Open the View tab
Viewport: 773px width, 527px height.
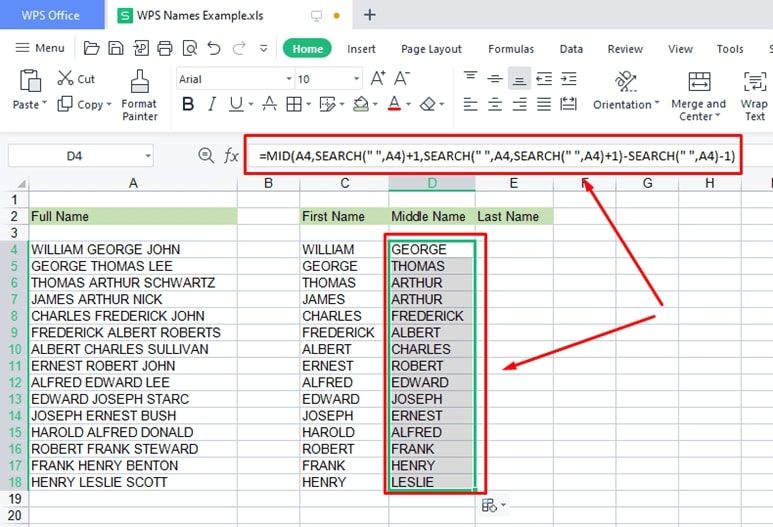[680, 49]
